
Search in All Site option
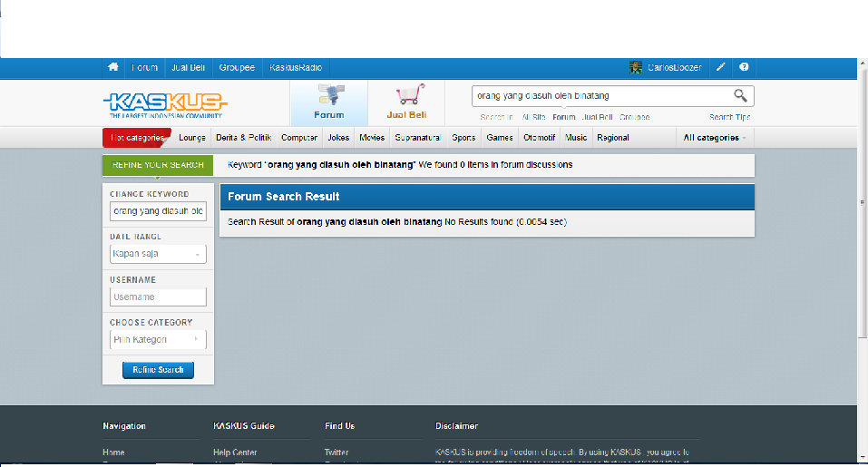click(533, 117)
